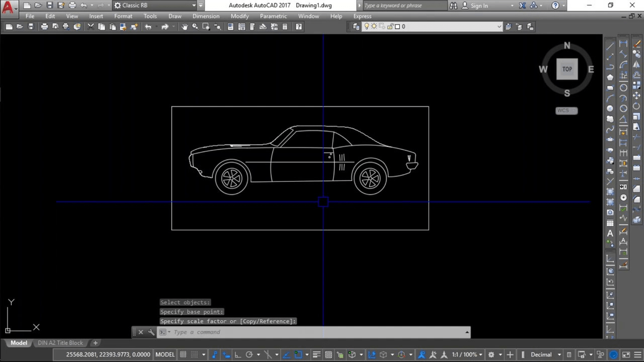Open the Modify menu

(239, 16)
